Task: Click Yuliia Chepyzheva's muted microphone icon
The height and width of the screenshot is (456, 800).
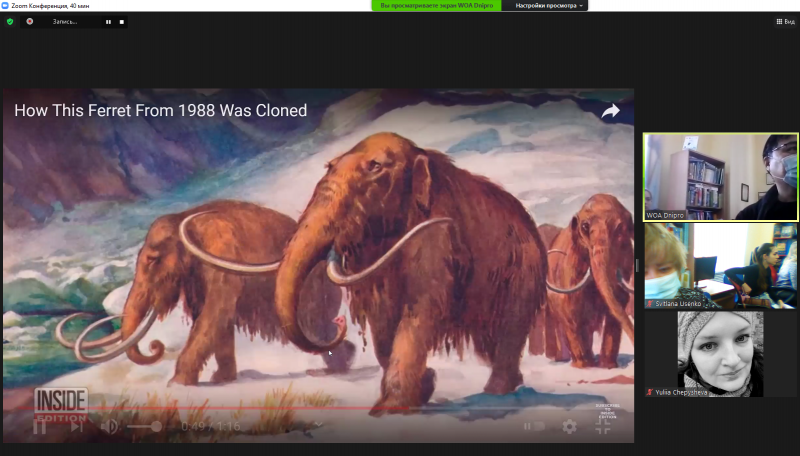Action: 650,392
